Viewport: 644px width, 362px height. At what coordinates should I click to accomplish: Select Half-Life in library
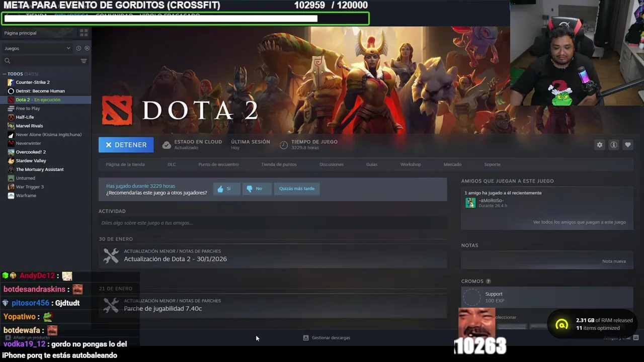click(25, 117)
